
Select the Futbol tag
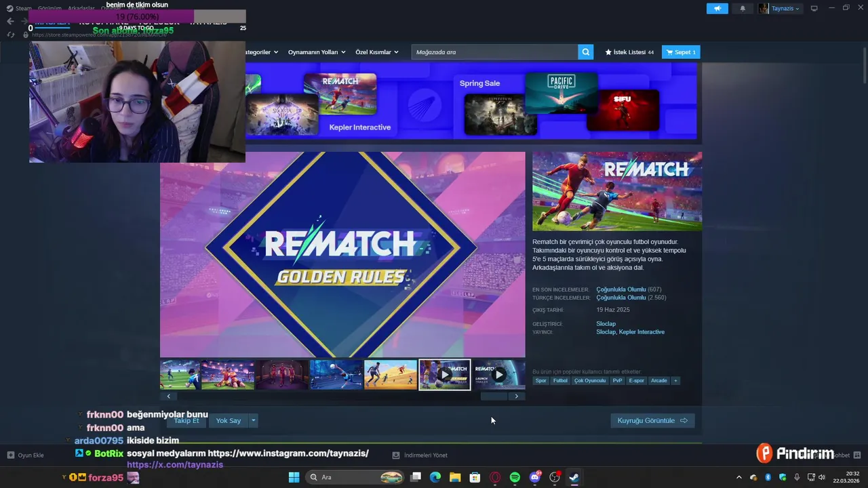pyautogui.click(x=560, y=381)
